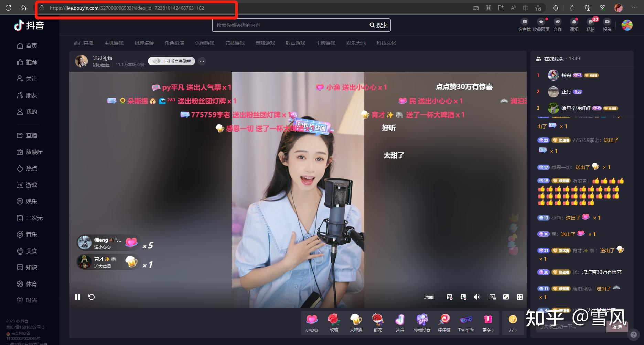Switch to the 科技文化 category tab
644x345 pixels.
click(x=386, y=43)
